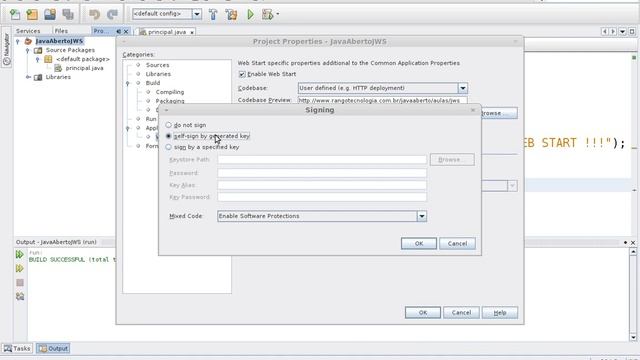Click the Codebase Preview URL field
The image size is (640, 360).
(x=382, y=100)
